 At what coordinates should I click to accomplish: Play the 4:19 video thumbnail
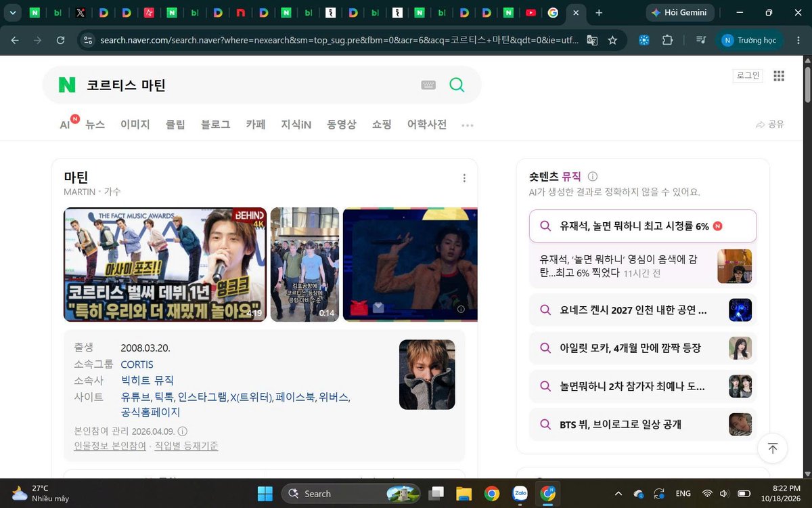165,264
